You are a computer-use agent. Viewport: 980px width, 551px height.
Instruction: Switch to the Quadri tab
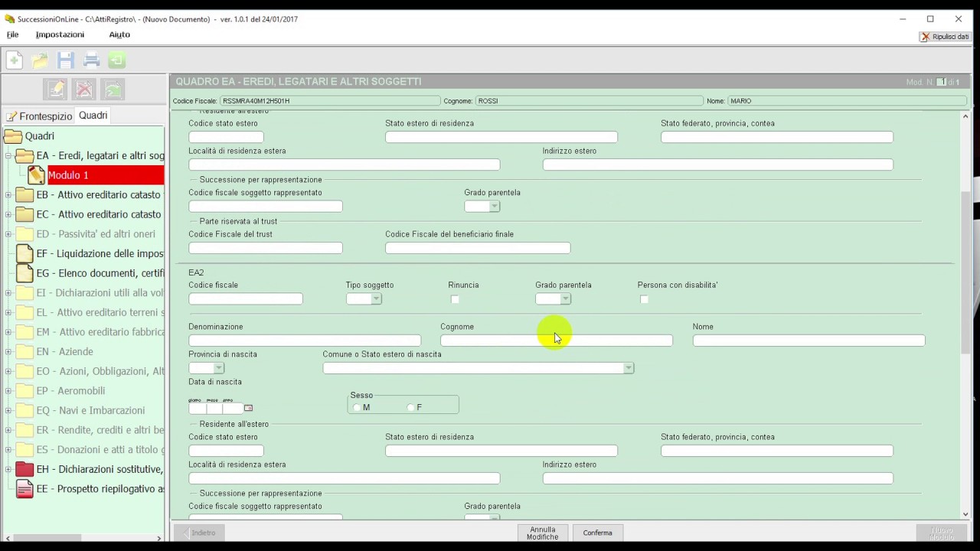pos(93,116)
